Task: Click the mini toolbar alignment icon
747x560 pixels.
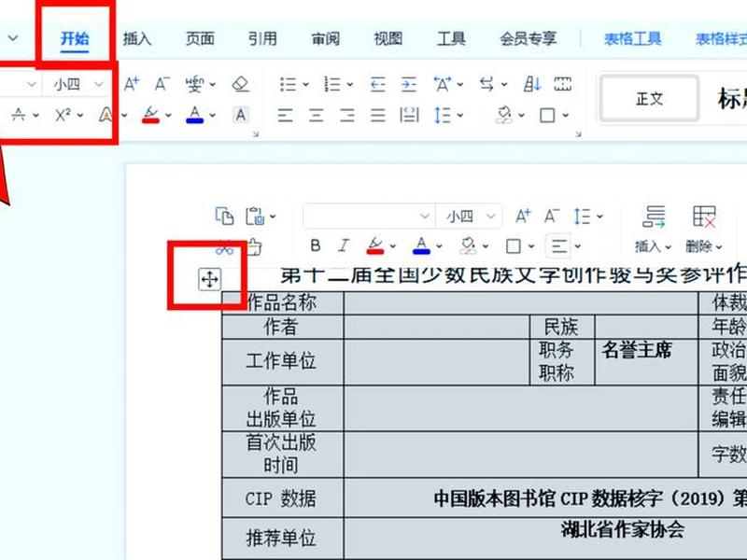Action: [x=558, y=246]
